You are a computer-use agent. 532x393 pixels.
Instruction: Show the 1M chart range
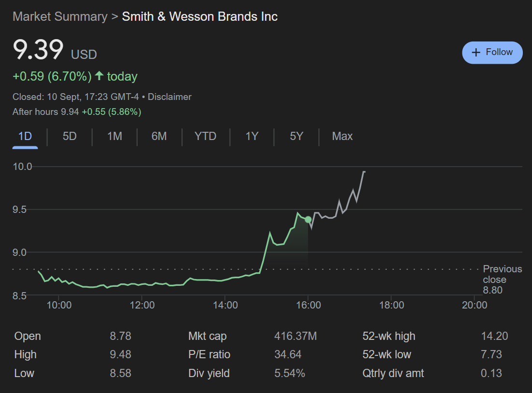tap(114, 136)
